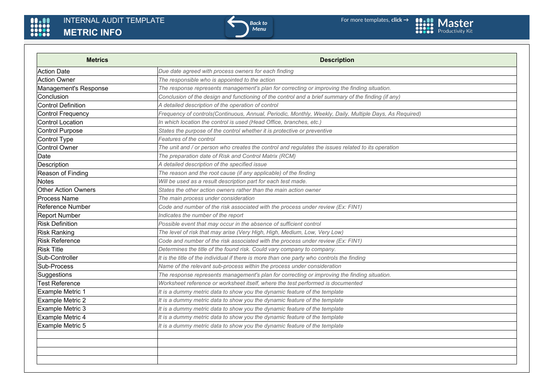This screenshot has height=392, width=554.
Task: Click the 'Other Action Owners' cell
Action: click(x=97, y=190)
